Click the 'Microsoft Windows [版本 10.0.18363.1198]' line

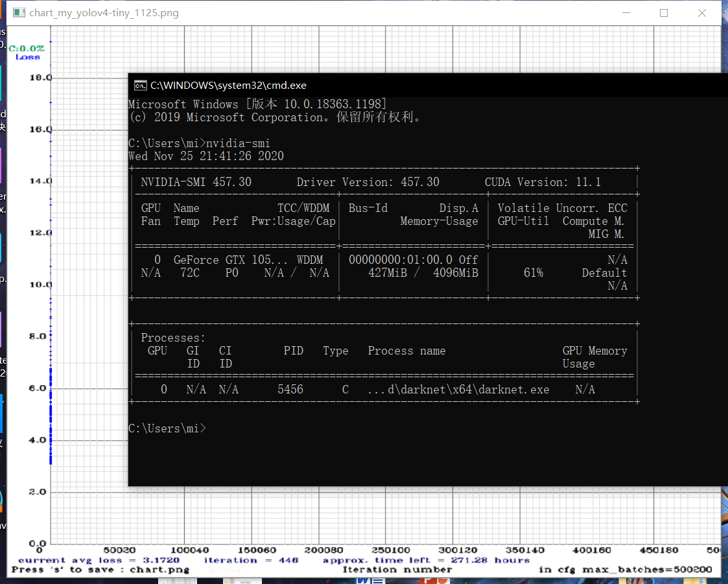click(257, 104)
